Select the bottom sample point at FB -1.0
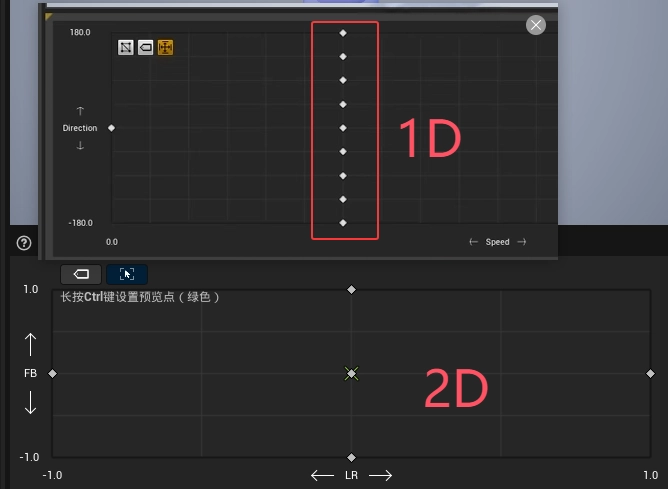 (x=351, y=457)
